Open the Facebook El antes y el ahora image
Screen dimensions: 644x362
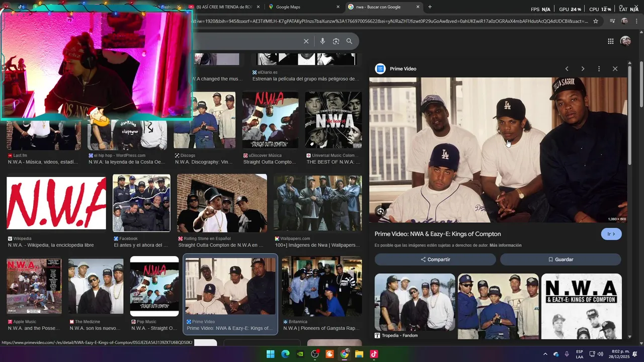tap(141, 203)
